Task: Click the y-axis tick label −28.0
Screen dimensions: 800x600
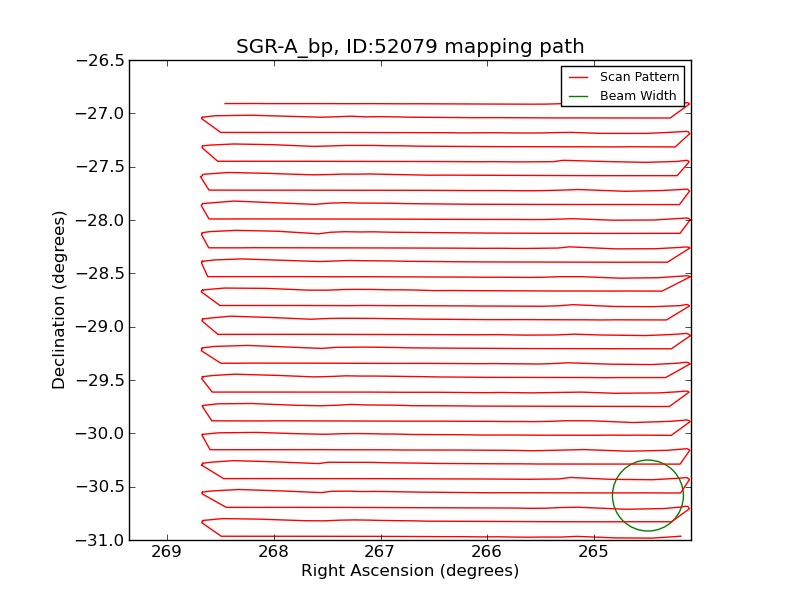Action: (99, 221)
